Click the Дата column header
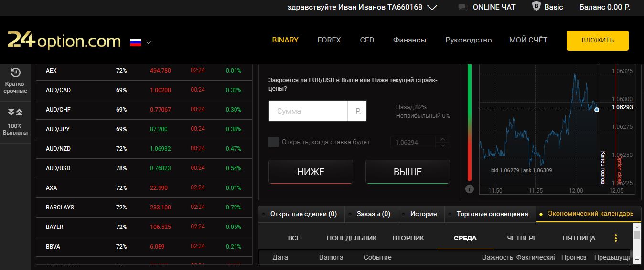The image size is (644, 270). pyautogui.click(x=280, y=257)
